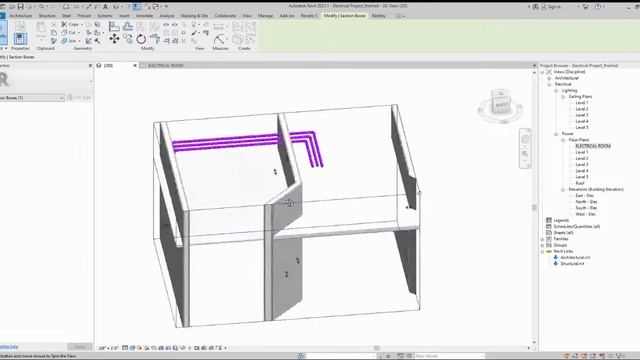This screenshot has width=640, height=360.
Task: Expand the Architectural node in Project Browser
Action: (549, 78)
